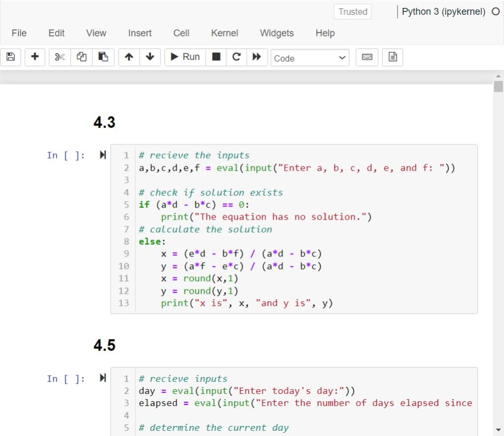Screen dimensions: 504x436
Task: Copy the selected cell with copy icon
Action: (84, 57)
